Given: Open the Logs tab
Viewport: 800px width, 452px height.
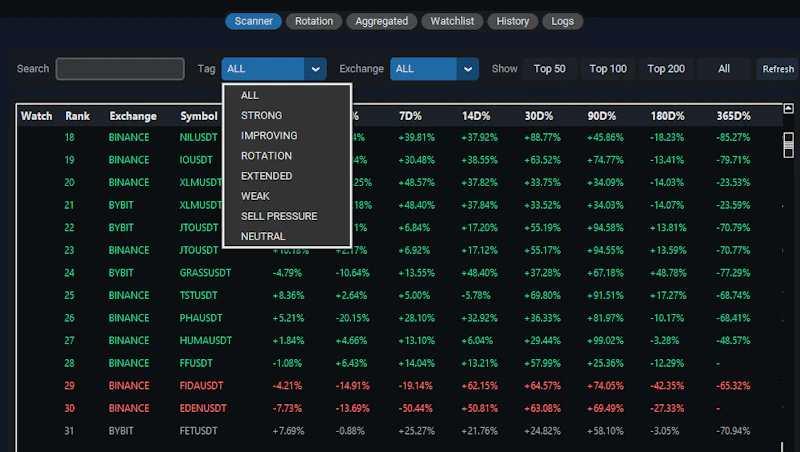Looking at the screenshot, I should [562, 21].
